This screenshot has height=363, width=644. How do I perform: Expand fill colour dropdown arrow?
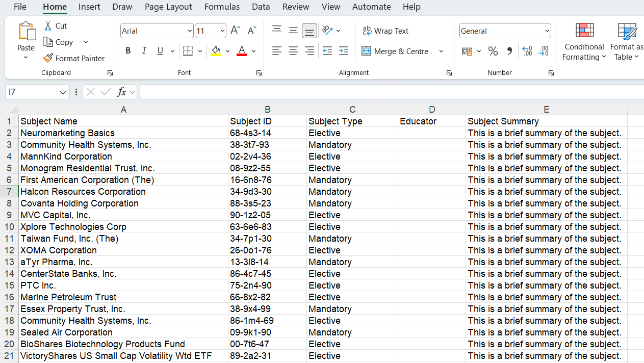pyautogui.click(x=227, y=51)
